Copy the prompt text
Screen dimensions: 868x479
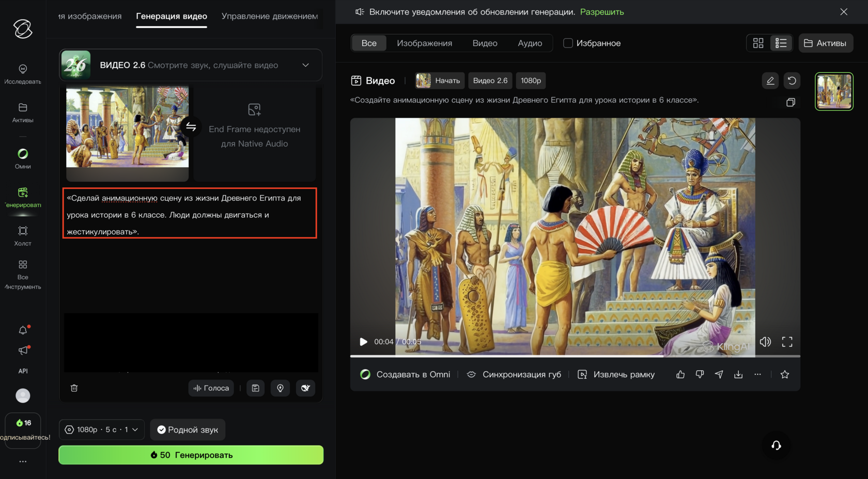pos(791,102)
